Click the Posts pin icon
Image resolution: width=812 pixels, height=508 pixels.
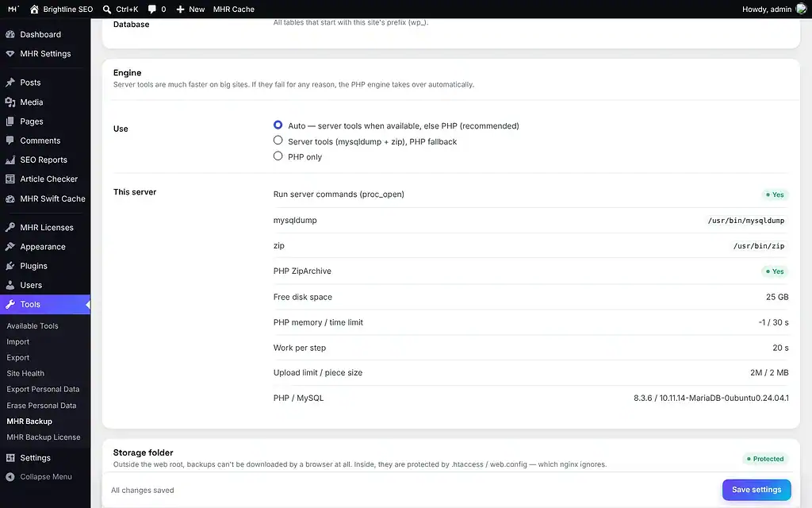pyautogui.click(x=10, y=83)
